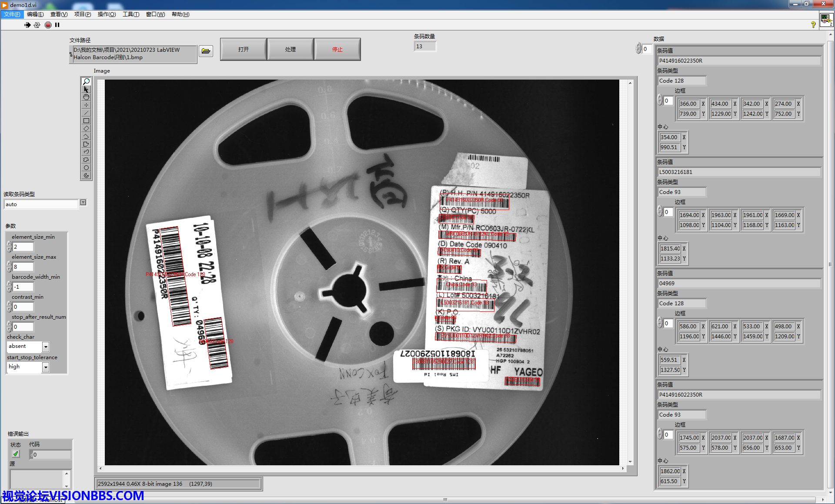Click the folder browse icon for file path
The width and height of the screenshot is (835, 504).
206,51
